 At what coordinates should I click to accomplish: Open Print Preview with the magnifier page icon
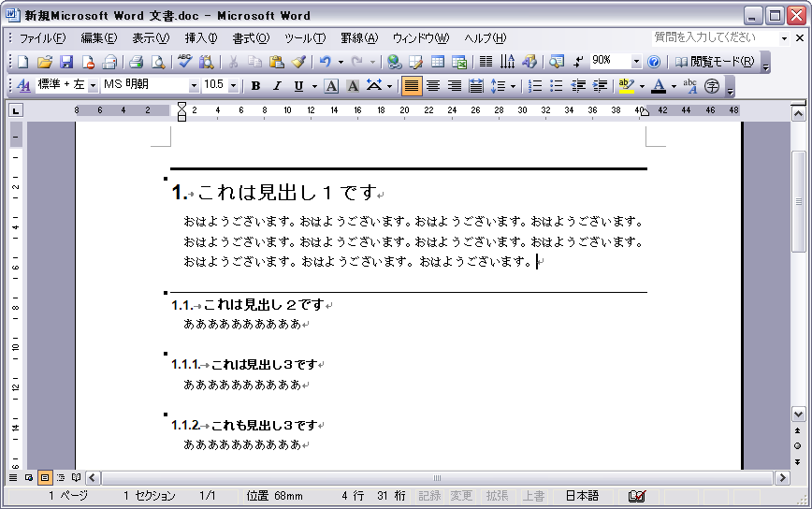pos(158,62)
